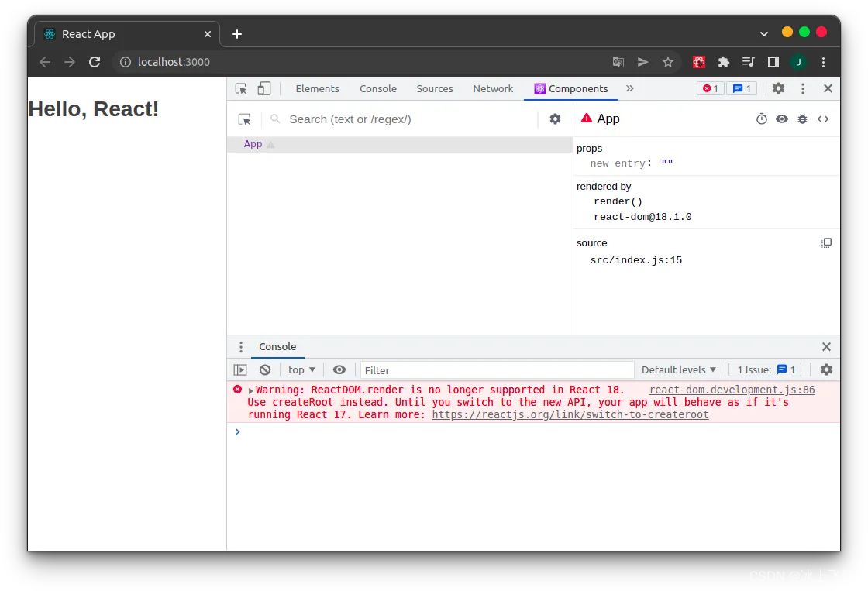Select an element in page to inspect component
Image resolution: width=868 pixels, height=591 pixels.
[x=244, y=119]
